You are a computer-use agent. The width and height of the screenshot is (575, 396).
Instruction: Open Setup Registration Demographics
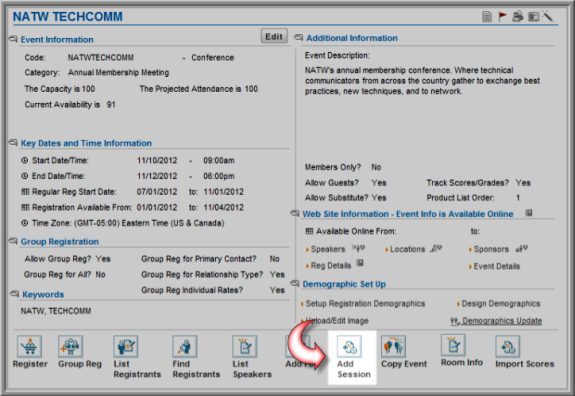tap(365, 304)
